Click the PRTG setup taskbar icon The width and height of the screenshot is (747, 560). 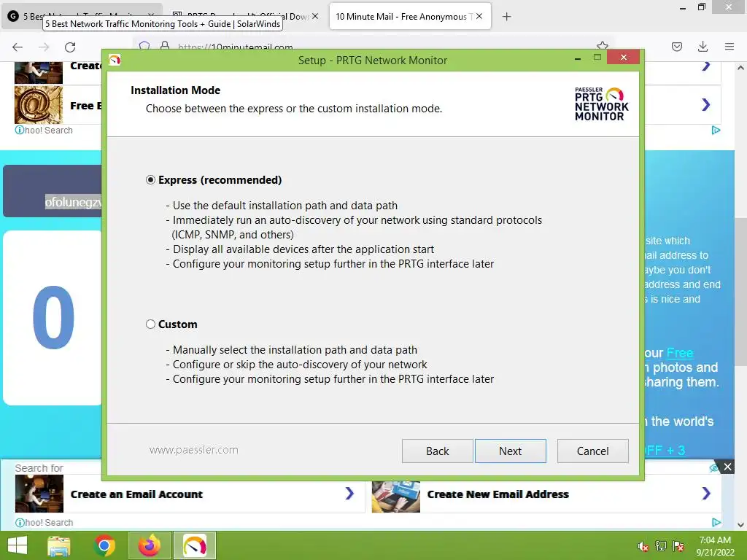[195, 545]
